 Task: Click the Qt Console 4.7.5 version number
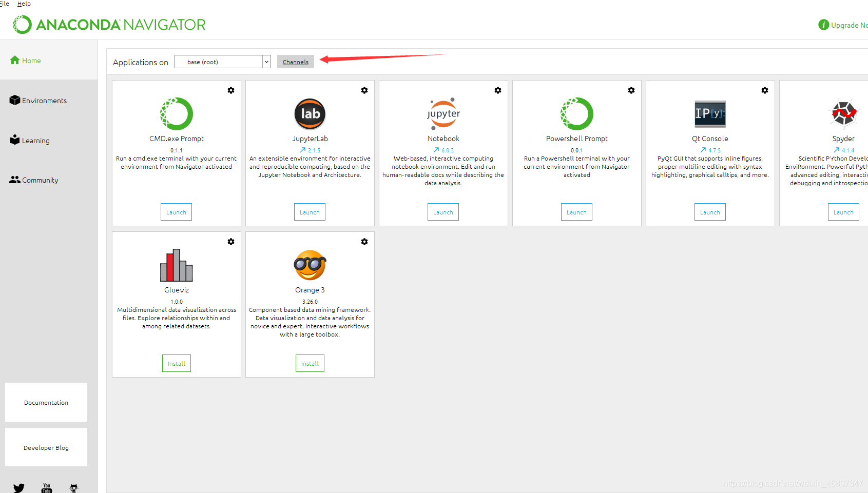(x=715, y=150)
